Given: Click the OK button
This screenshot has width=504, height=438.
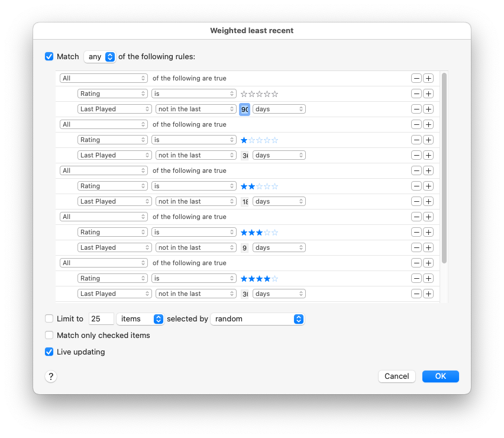Looking at the screenshot, I should pos(440,376).
